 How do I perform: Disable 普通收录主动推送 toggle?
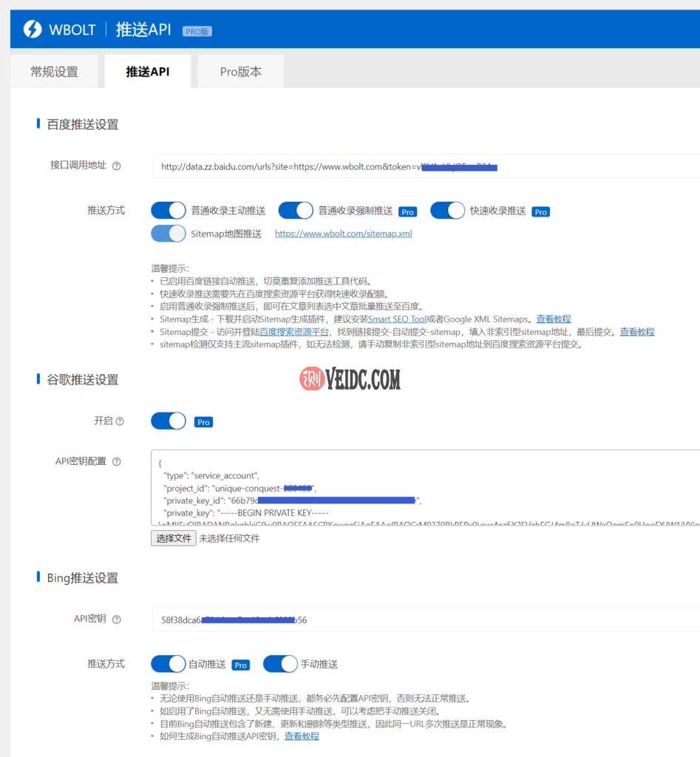[x=168, y=210]
